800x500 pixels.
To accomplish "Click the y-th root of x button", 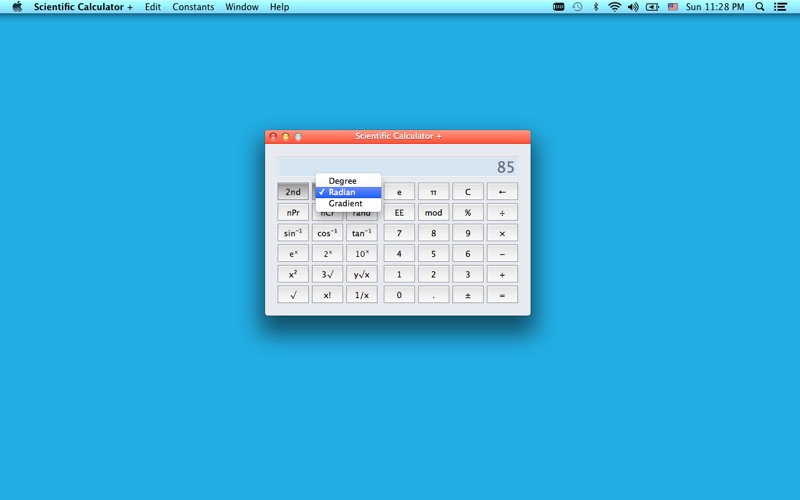I will (362, 274).
